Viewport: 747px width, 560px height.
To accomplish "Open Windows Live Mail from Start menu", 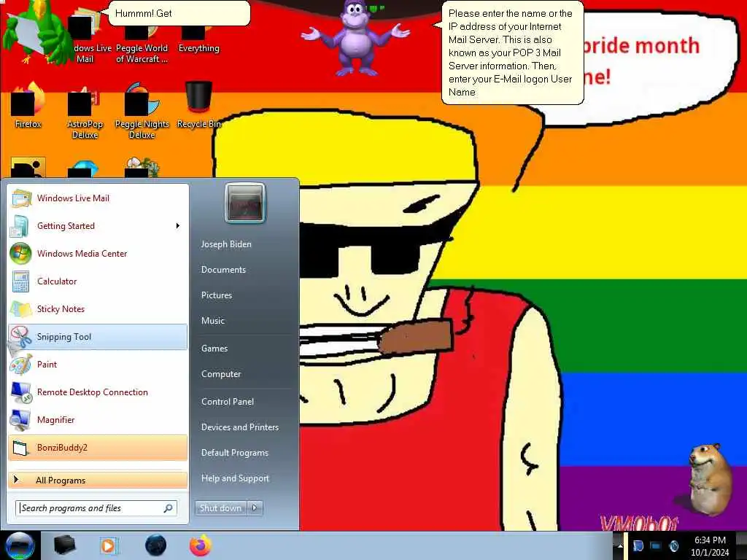I will (x=98, y=198).
